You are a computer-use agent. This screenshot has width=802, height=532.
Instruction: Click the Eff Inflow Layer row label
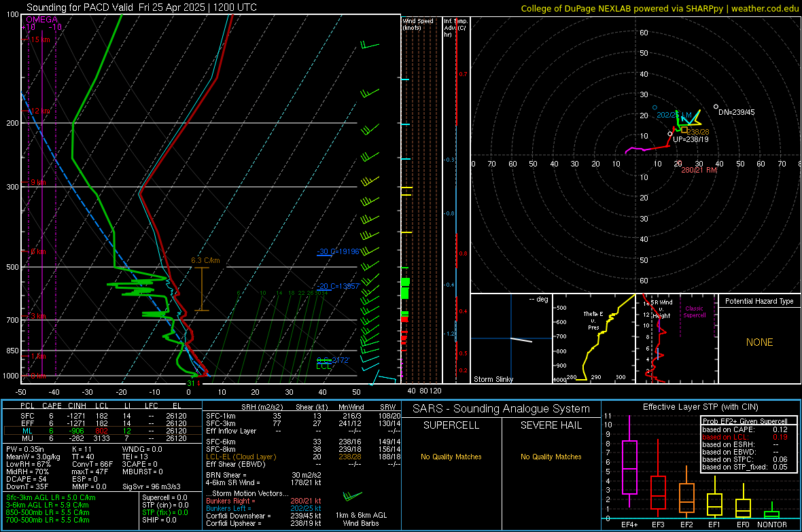tap(231, 431)
